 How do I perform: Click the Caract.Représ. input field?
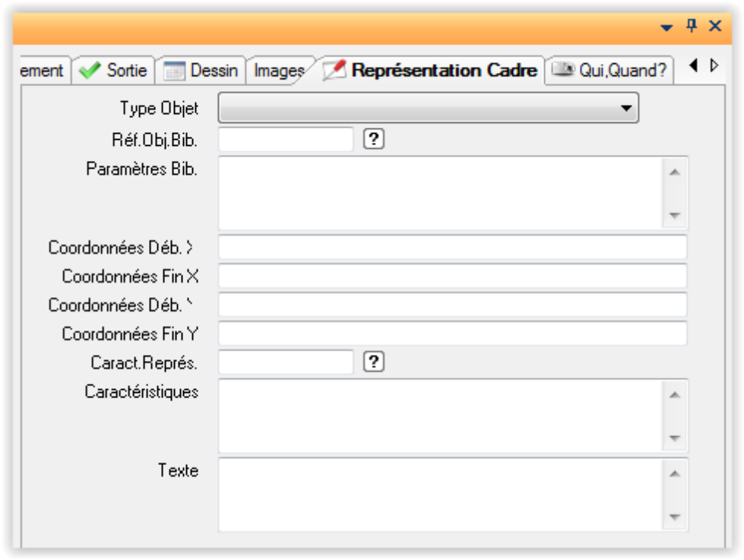pyautogui.click(x=286, y=362)
